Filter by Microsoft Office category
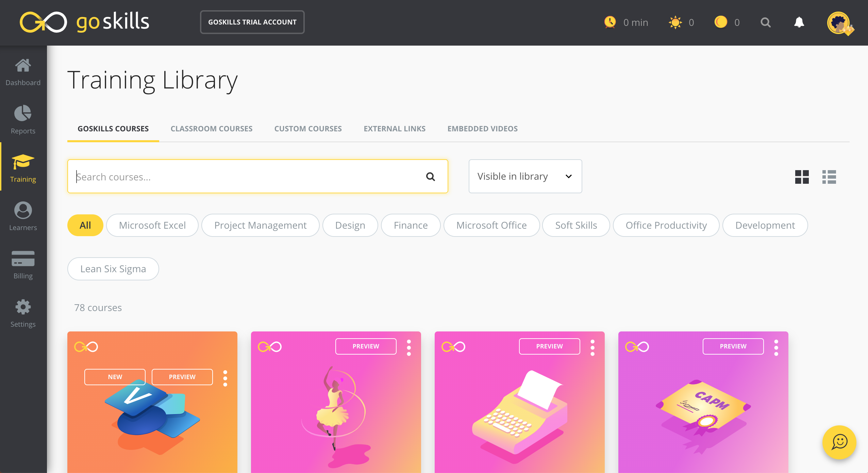 [x=491, y=225]
